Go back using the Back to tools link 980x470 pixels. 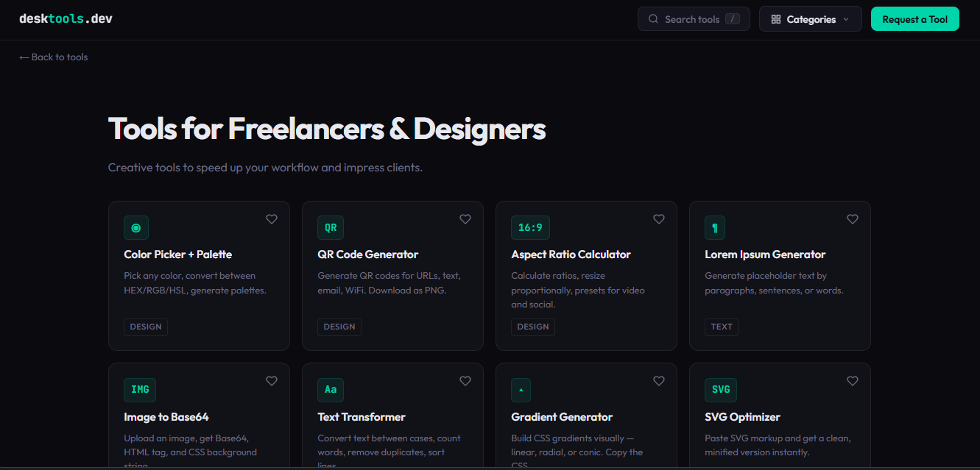[53, 57]
